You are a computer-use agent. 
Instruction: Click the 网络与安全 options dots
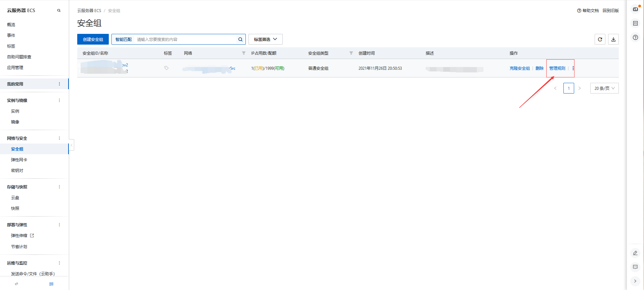pyautogui.click(x=59, y=138)
